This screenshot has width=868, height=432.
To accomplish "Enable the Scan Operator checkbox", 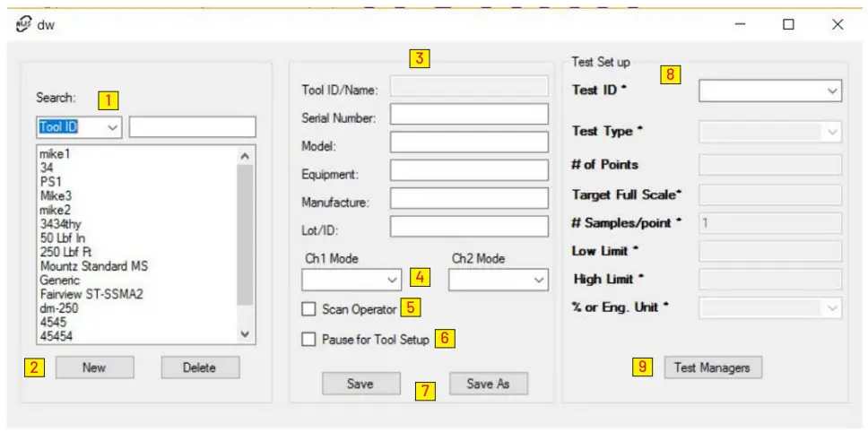I will coord(308,309).
